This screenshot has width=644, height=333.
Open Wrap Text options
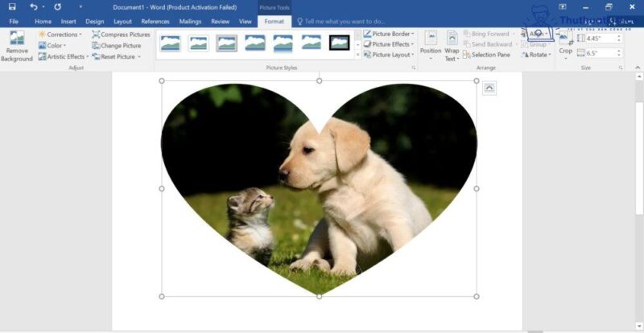452,46
